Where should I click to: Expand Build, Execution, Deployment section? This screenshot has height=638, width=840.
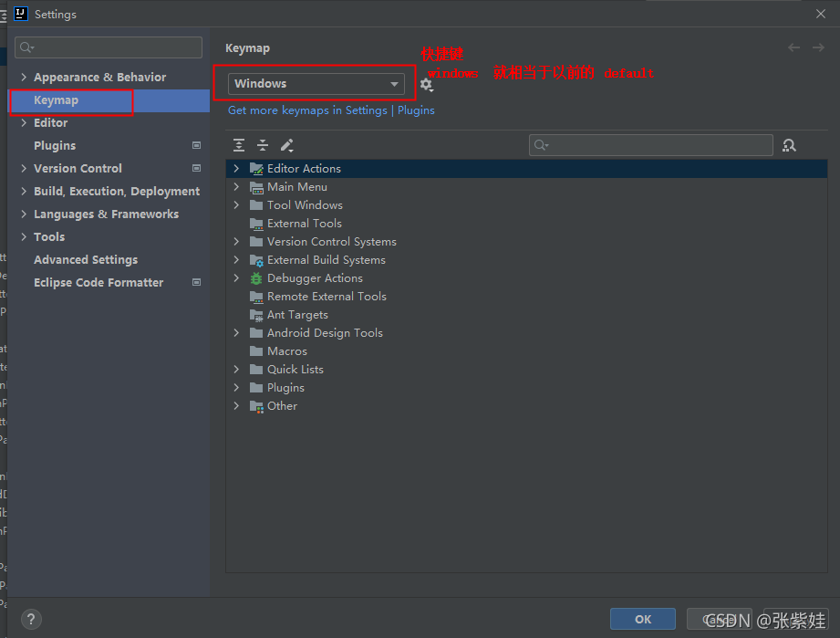24,191
